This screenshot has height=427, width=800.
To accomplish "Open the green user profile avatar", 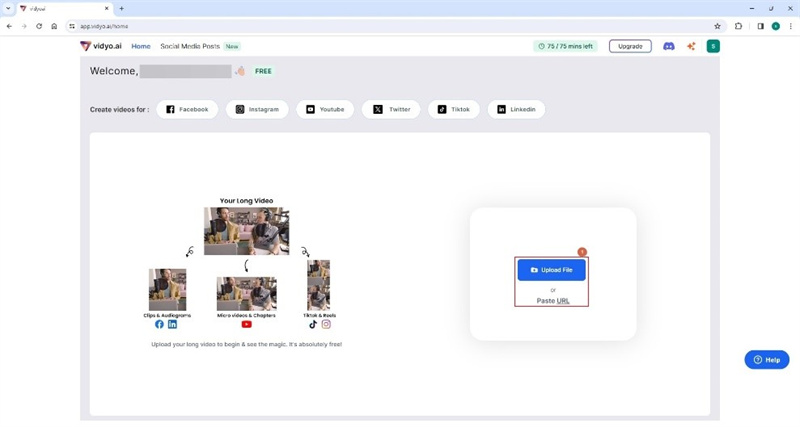I will point(713,46).
